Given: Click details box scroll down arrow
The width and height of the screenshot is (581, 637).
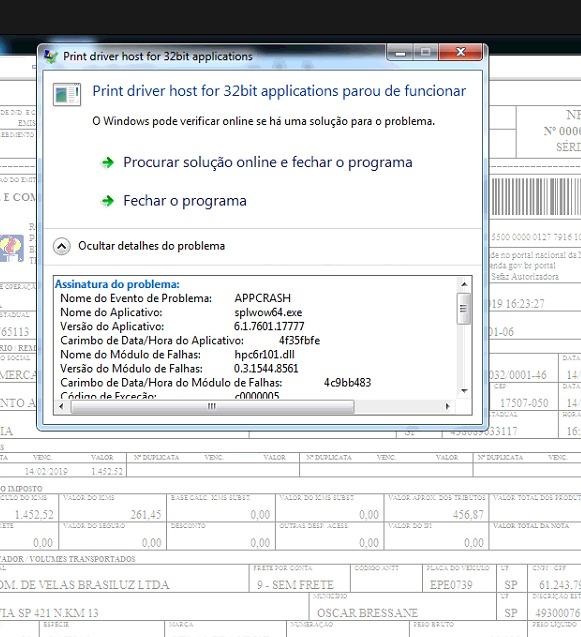Looking at the screenshot, I should (x=464, y=391).
